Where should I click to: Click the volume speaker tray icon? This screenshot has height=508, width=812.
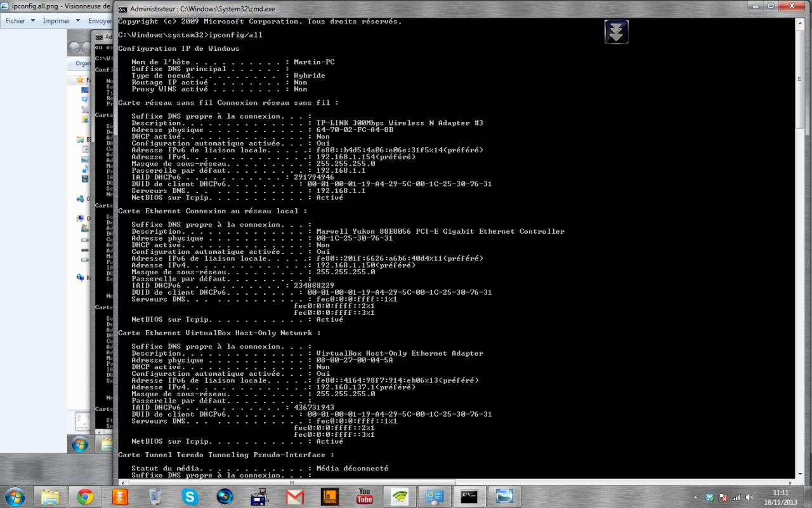[x=750, y=497]
